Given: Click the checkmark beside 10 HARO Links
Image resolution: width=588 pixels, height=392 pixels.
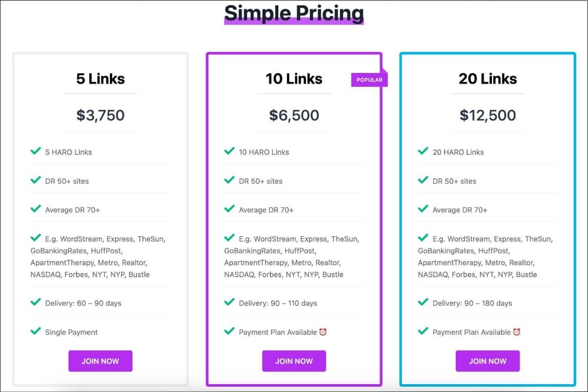Looking at the screenshot, I should pos(229,151).
